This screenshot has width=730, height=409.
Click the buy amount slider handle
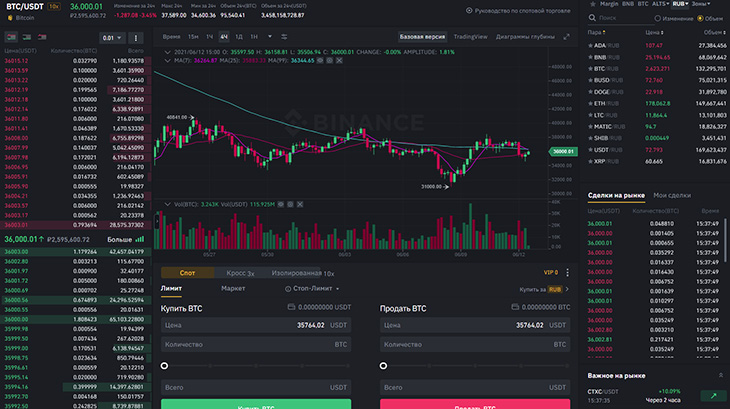[164, 366]
